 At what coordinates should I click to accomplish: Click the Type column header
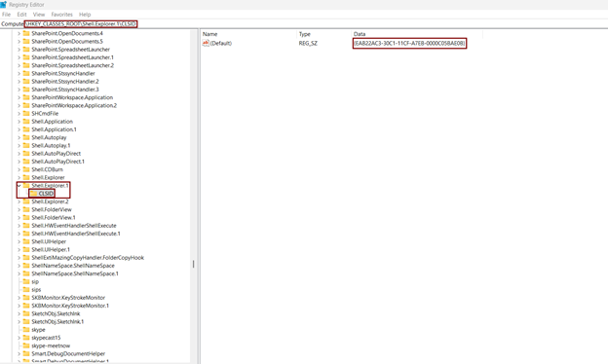point(304,34)
